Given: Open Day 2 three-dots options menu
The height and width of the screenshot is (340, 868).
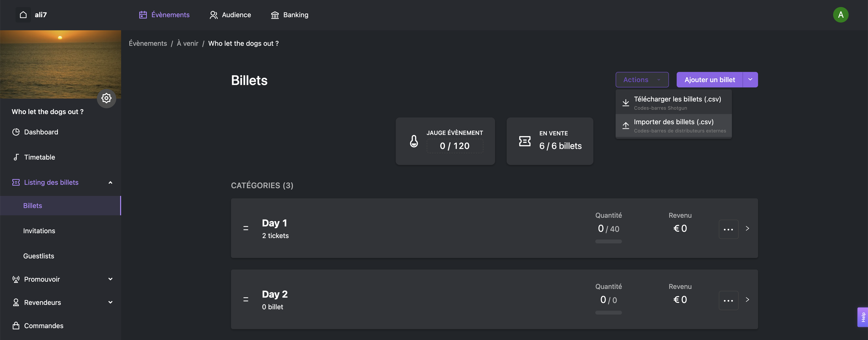Looking at the screenshot, I should click(728, 300).
